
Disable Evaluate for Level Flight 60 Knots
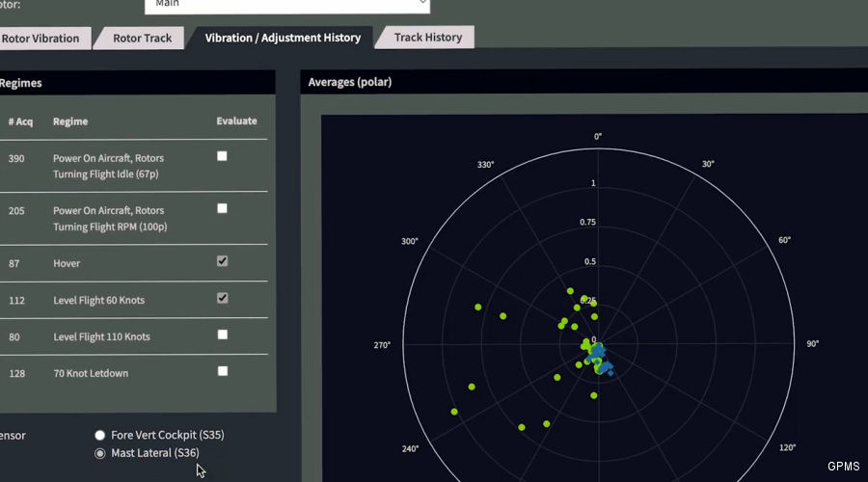pos(223,298)
